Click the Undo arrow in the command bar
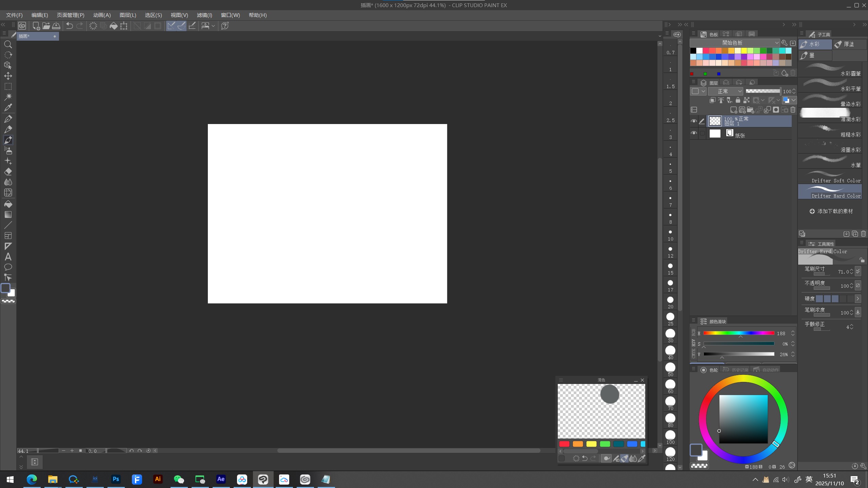Image resolution: width=868 pixels, height=488 pixels. 70,26
